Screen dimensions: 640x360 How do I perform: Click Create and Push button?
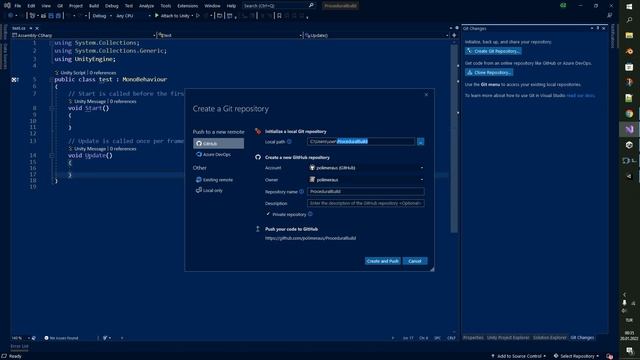pos(382,261)
